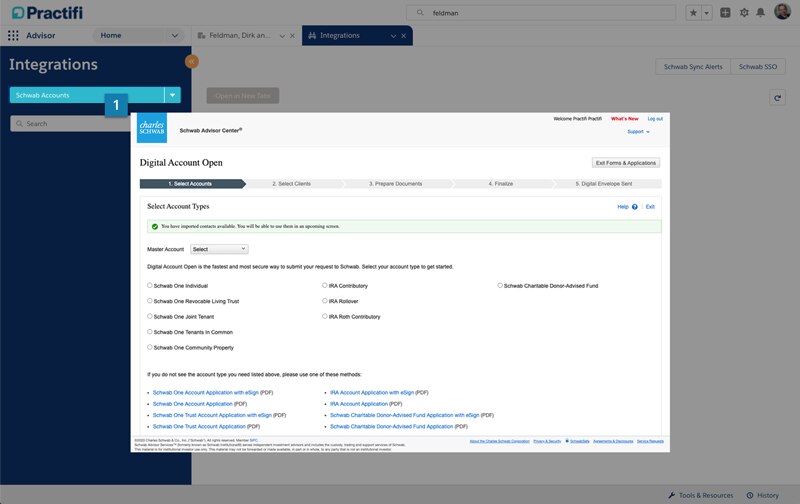Click the user profile avatar
This screenshot has width=800, height=504.
point(782,12)
